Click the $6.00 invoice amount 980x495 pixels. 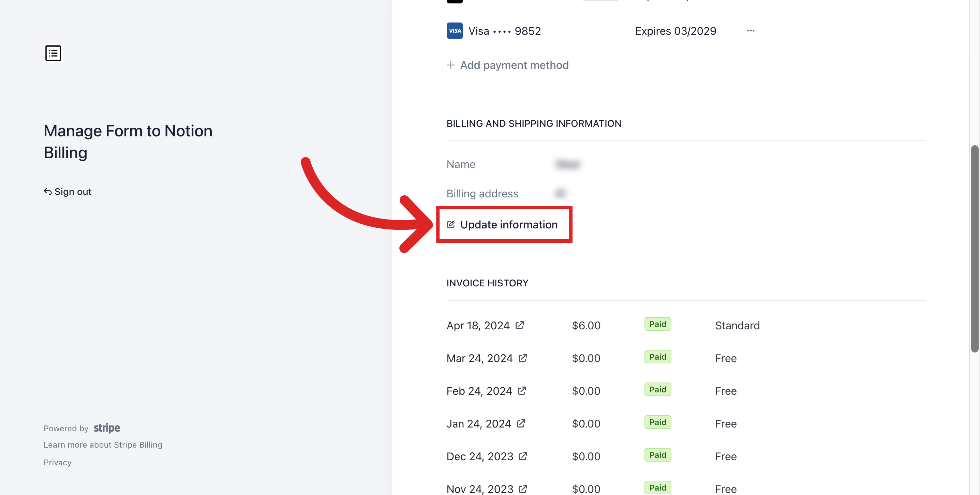pos(586,325)
